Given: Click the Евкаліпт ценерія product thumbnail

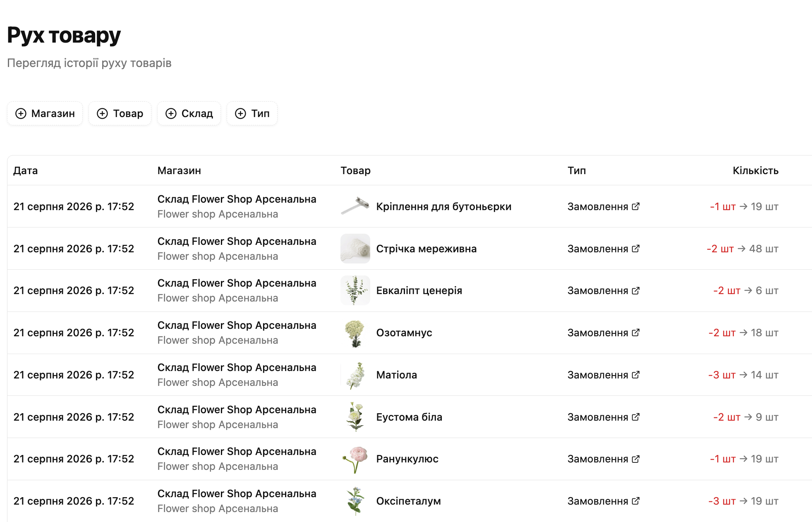Looking at the screenshot, I should 355,290.
